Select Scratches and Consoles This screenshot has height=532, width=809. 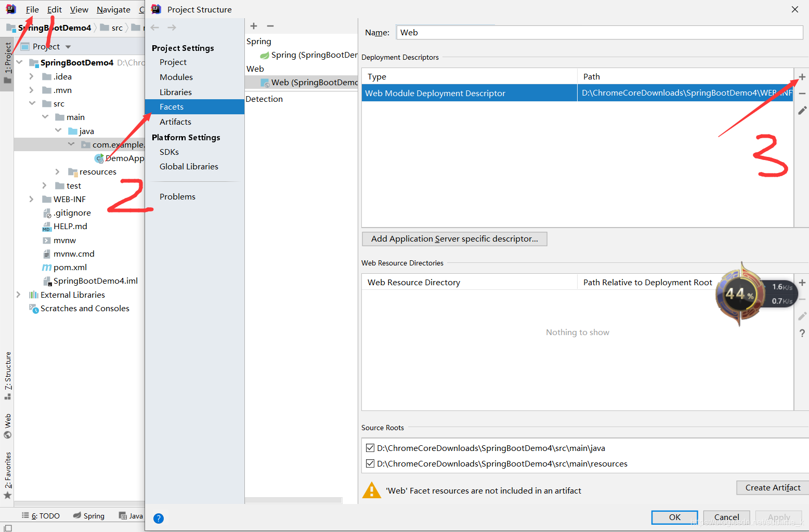(x=85, y=308)
